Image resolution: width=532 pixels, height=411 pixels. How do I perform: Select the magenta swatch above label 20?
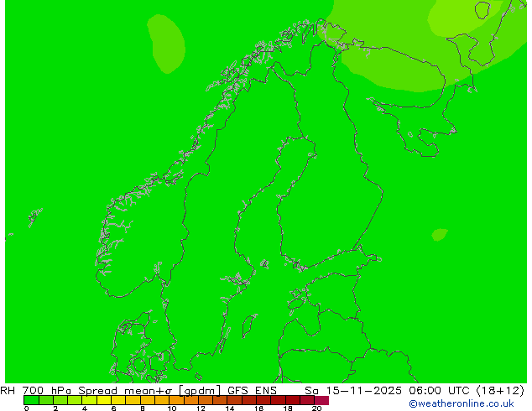pos(321,400)
